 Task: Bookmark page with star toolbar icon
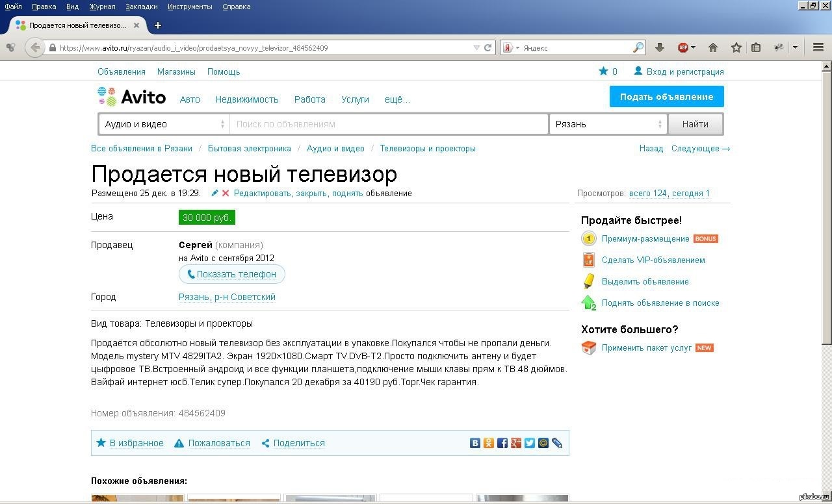click(x=736, y=47)
